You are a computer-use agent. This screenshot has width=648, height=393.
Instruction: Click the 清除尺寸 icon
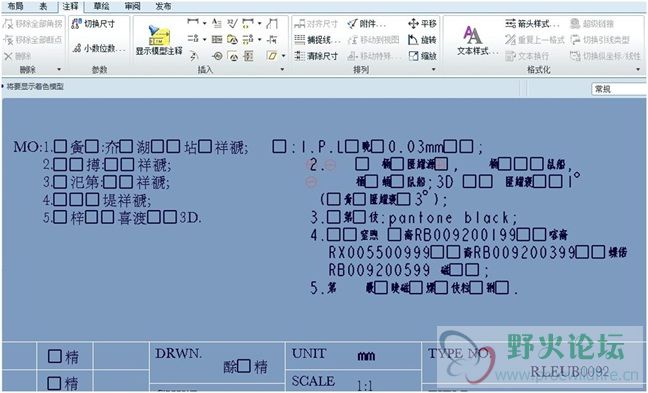[x=316, y=56]
